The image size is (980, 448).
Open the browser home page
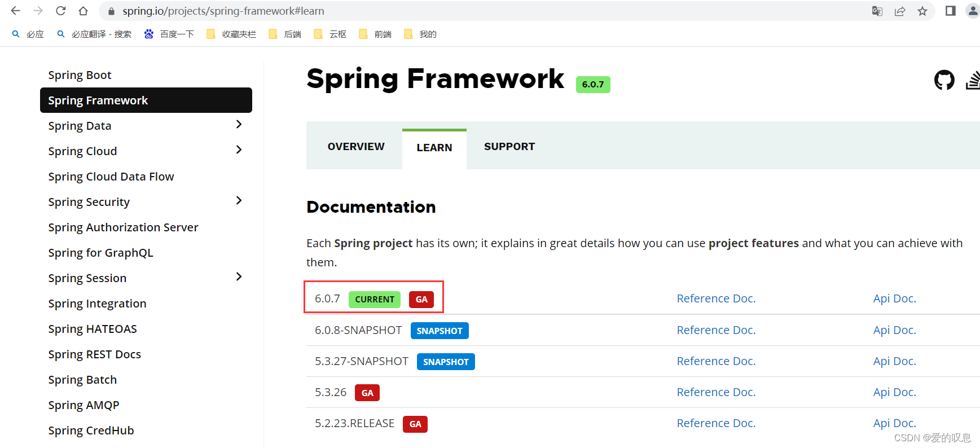tap(83, 11)
